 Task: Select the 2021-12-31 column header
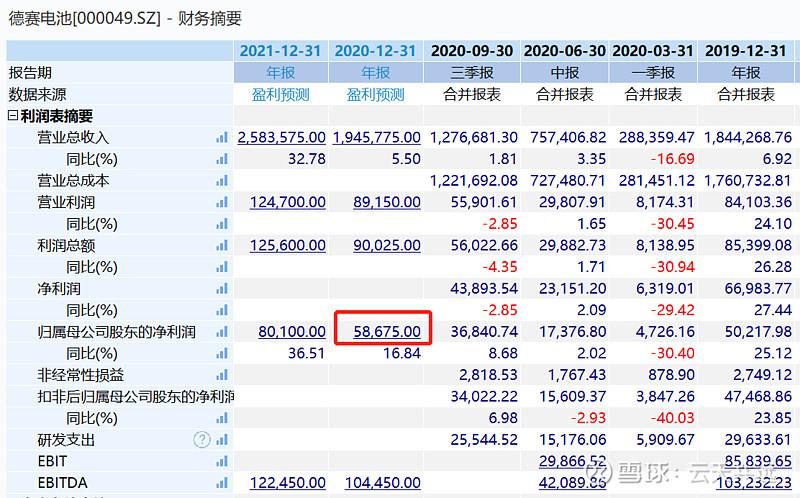point(280,51)
